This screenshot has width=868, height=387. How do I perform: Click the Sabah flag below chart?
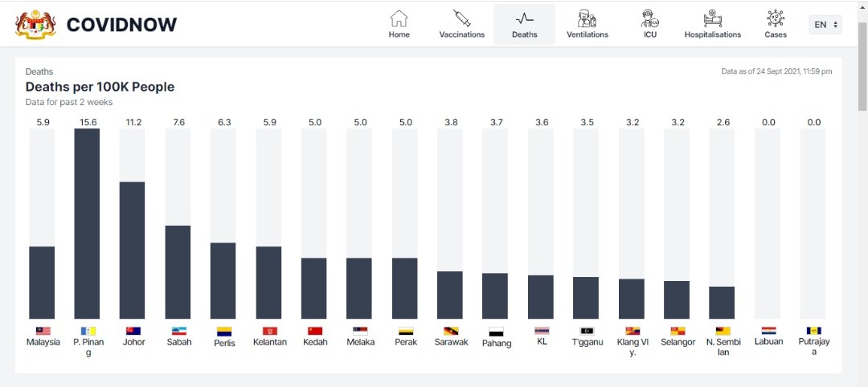point(178,331)
